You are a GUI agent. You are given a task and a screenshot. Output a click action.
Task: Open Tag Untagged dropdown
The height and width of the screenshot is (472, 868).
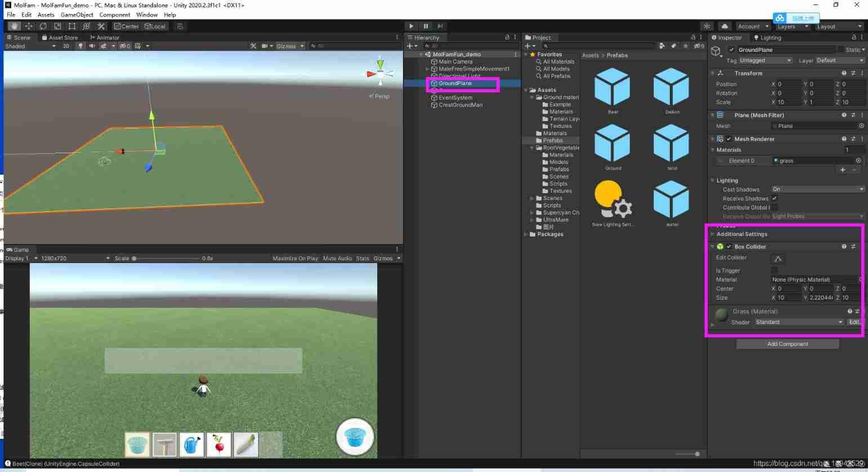tap(766, 60)
